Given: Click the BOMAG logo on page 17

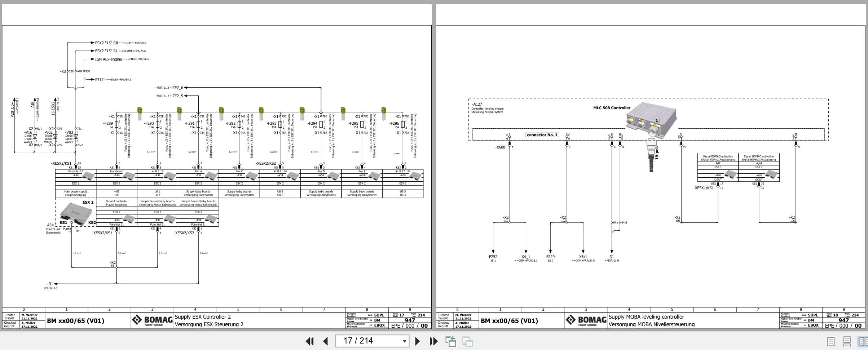Looking at the screenshot, I should (x=152, y=320).
